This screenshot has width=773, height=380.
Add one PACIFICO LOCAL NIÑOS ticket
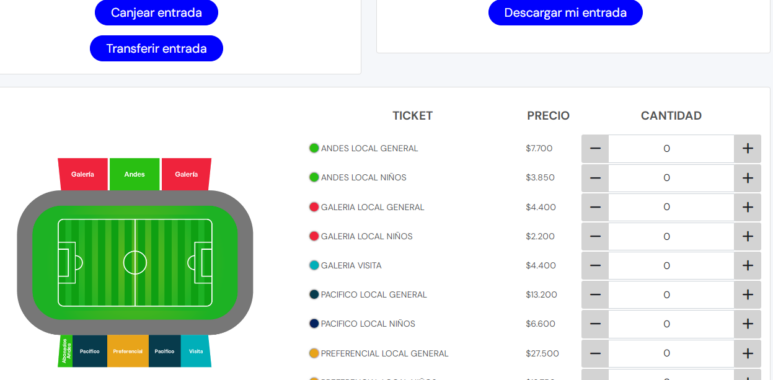(747, 324)
